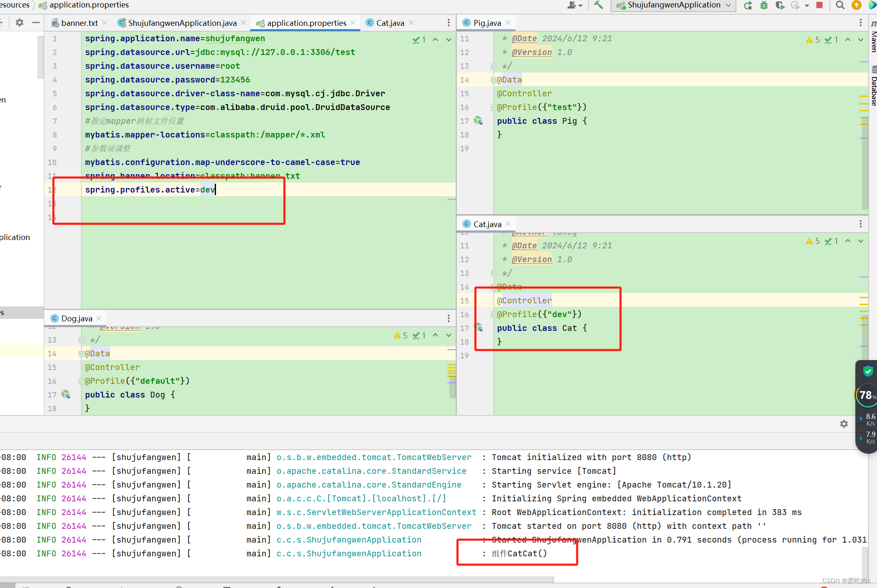Go to next highlighted error in Pig.java

861,40
